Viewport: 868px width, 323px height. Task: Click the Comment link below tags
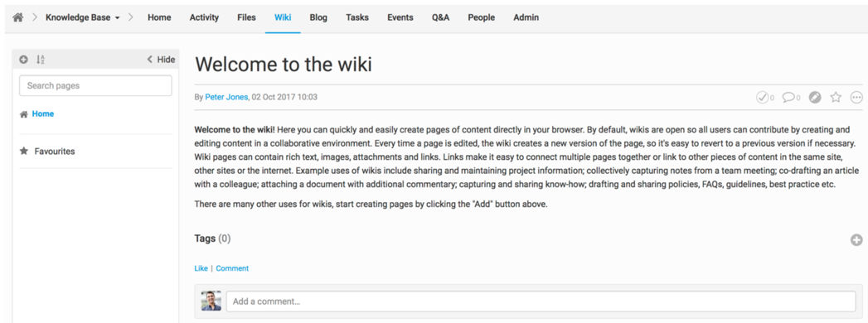pos(232,268)
